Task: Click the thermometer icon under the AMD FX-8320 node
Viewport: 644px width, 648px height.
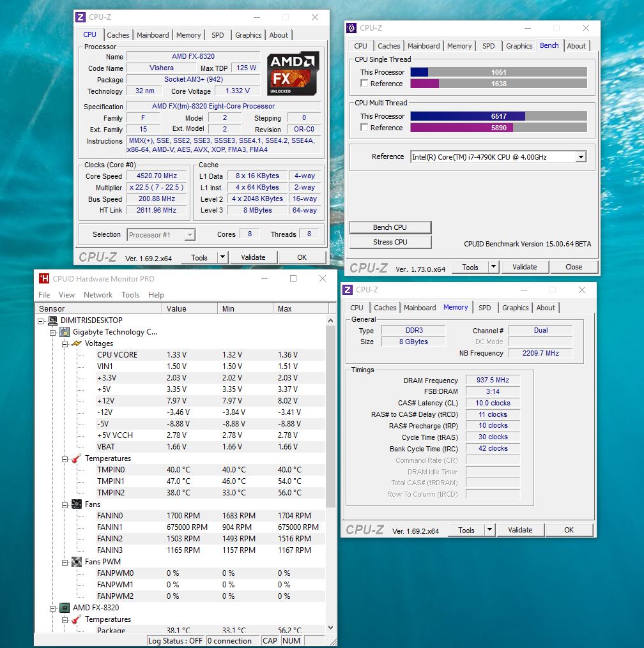Action: (x=77, y=619)
